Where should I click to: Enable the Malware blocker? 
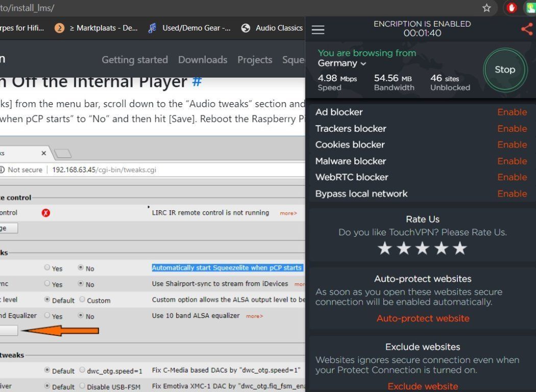(511, 161)
